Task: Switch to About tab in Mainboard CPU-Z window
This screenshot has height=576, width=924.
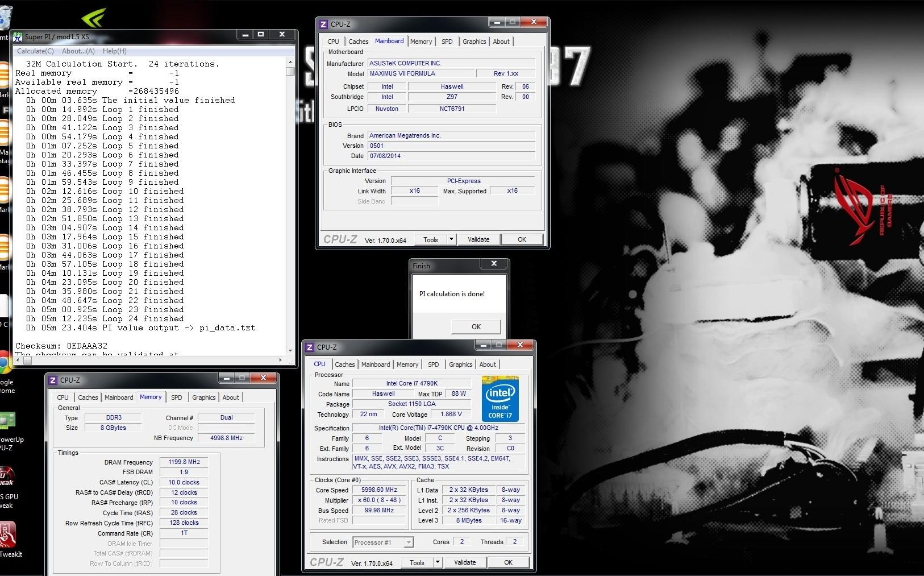Action: coord(501,42)
